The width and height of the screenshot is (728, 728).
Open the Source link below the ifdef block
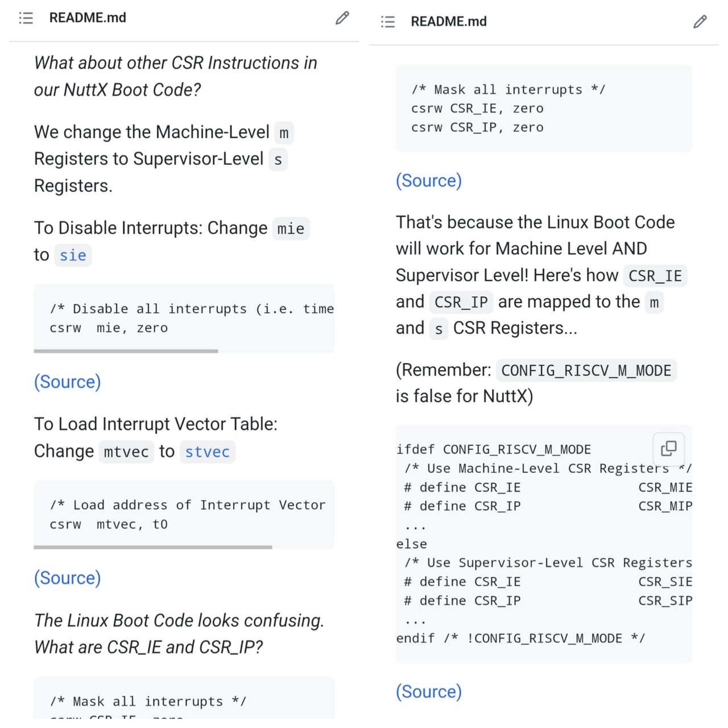429,692
